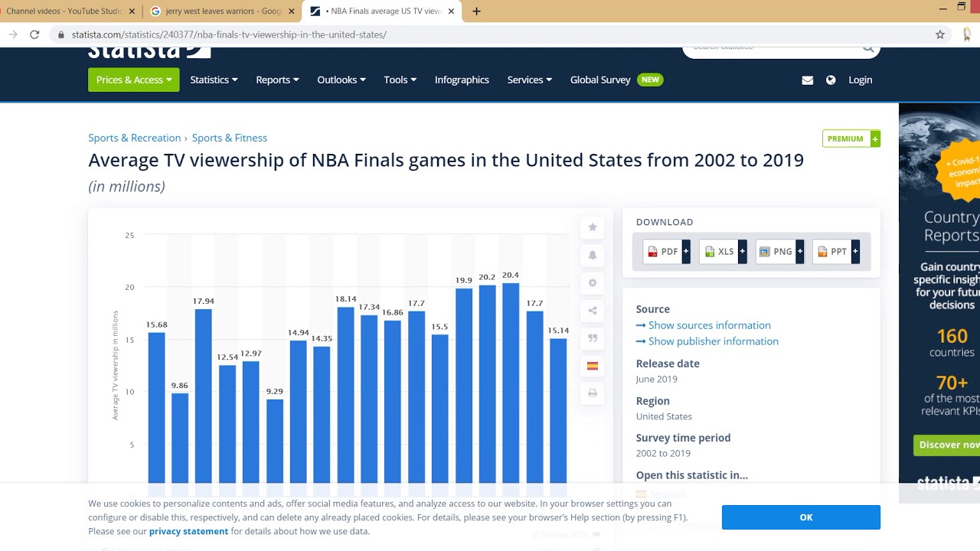Open Sports & Recreation breadcrumb
Viewport: 980px width, 551px height.
134,138
